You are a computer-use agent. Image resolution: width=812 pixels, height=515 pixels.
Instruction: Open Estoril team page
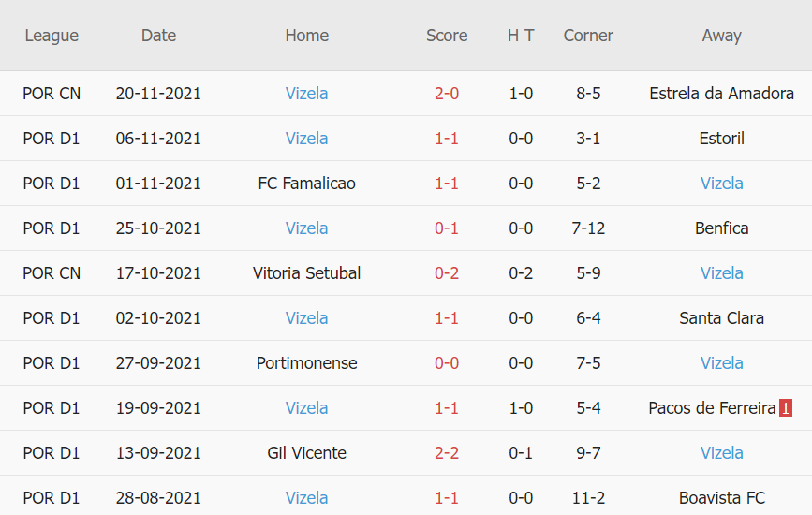point(721,139)
